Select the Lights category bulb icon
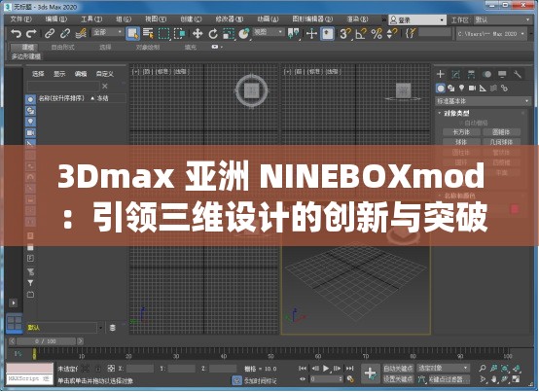 coord(462,88)
